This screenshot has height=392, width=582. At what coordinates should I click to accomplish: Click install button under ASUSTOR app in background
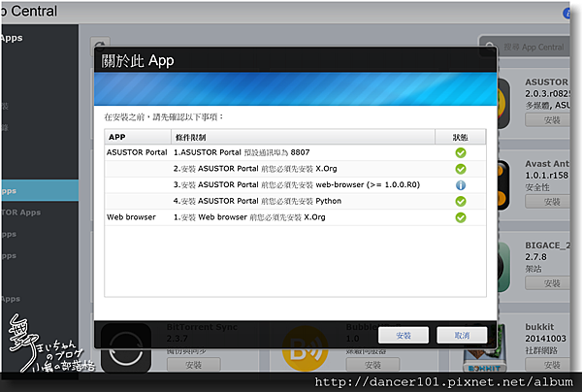point(548,120)
